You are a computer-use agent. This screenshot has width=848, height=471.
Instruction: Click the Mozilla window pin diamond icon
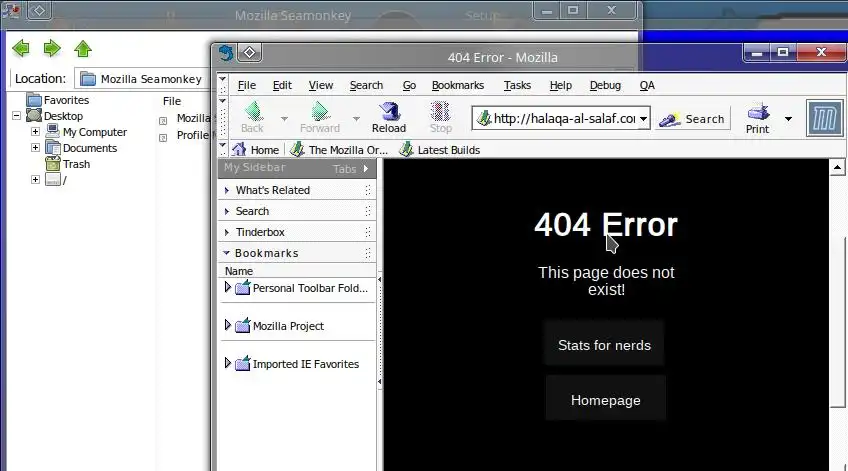(x=249, y=52)
